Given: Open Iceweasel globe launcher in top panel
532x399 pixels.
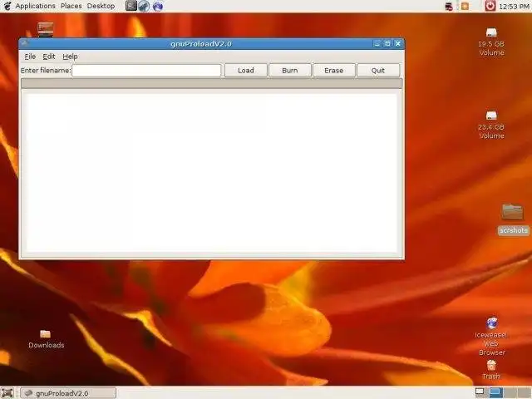Looking at the screenshot, I should click(x=158, y=6).
